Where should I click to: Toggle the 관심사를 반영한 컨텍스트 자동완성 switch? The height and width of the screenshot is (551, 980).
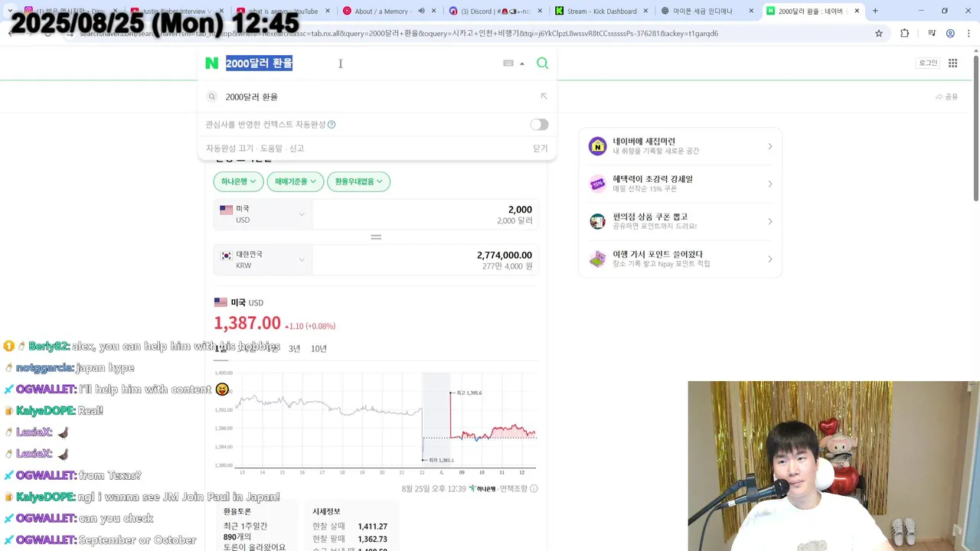(x=539, y=125)
